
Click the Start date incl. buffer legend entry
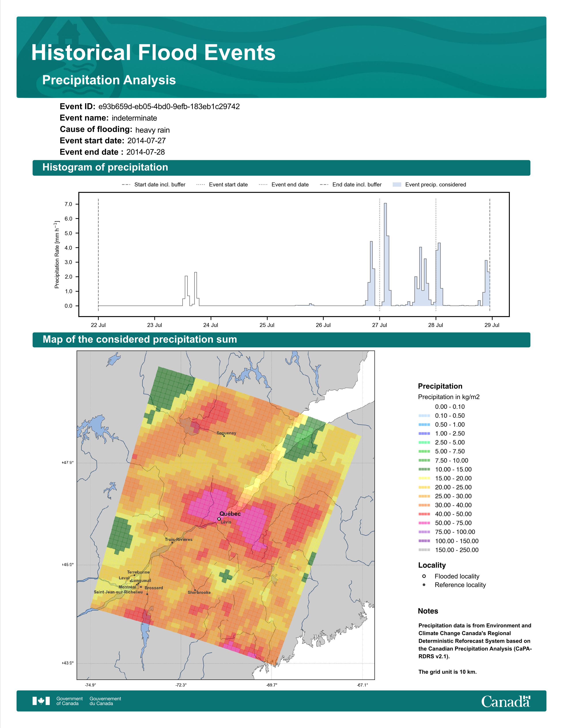[x=153, y=185]
